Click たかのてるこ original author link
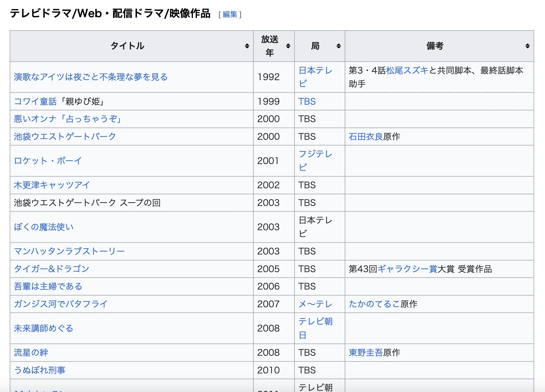Image resolution: width=545 pixels, height=392 pixels. click(374, 304)
